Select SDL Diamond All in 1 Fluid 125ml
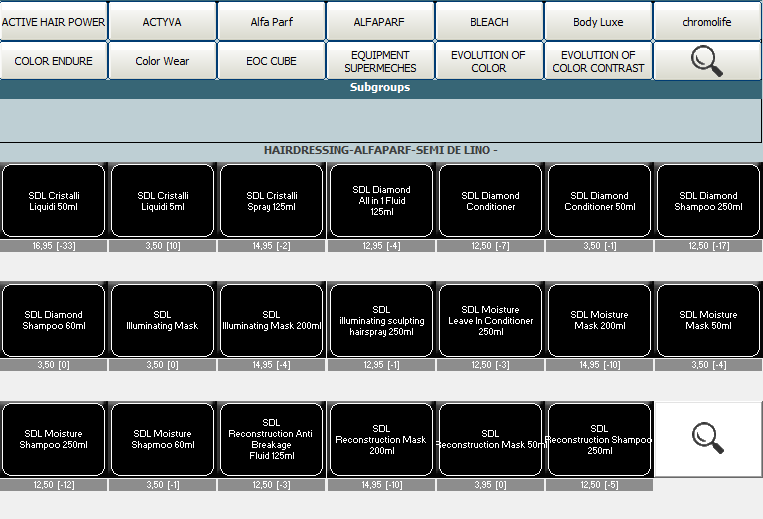 point(381,200)
